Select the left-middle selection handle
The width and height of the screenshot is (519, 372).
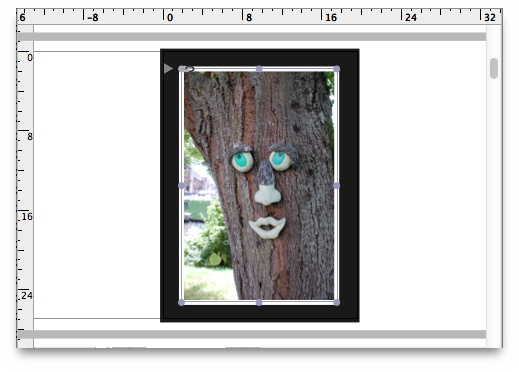181,186
